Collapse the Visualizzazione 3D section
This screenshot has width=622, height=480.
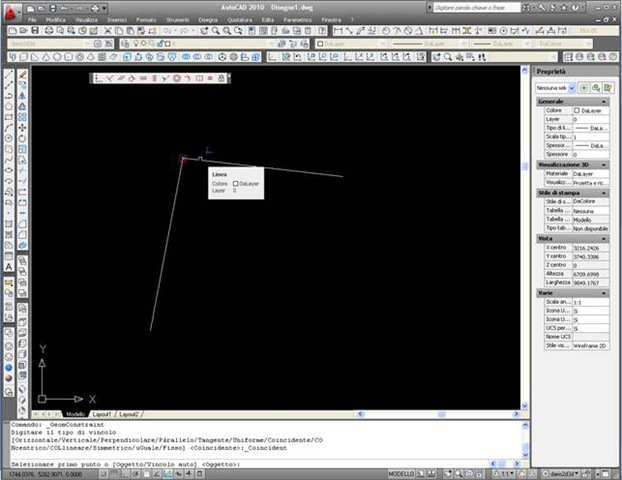pyautogui.click(x=604, y=165)
